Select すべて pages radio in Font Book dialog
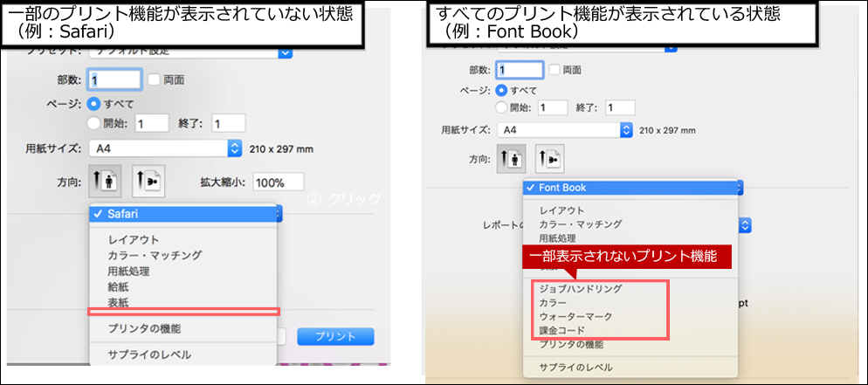 [501, 90]
